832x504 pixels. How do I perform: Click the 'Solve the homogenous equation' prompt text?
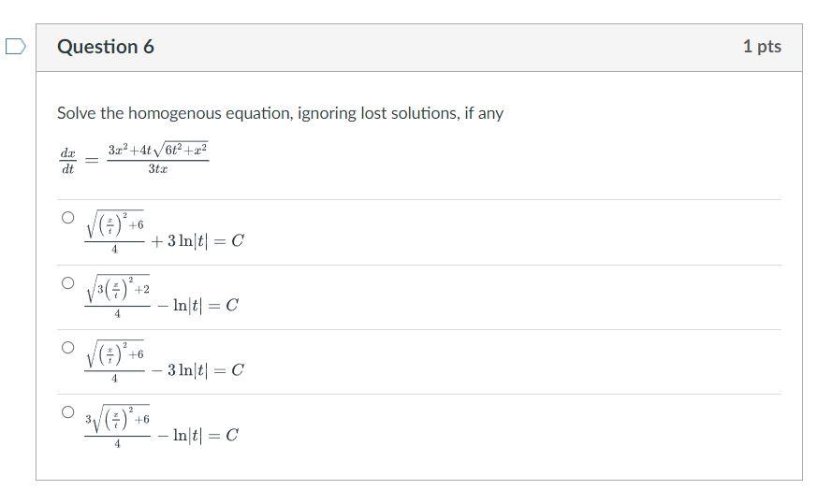280,113
